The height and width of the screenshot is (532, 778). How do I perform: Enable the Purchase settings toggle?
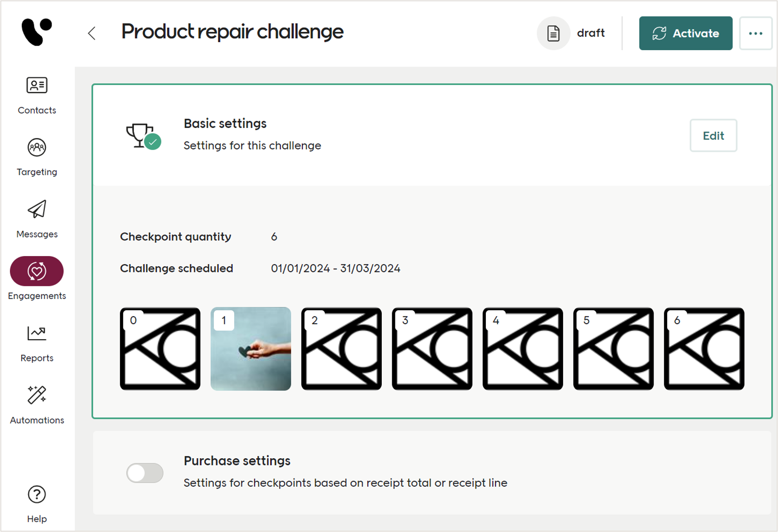pos(145,473)
